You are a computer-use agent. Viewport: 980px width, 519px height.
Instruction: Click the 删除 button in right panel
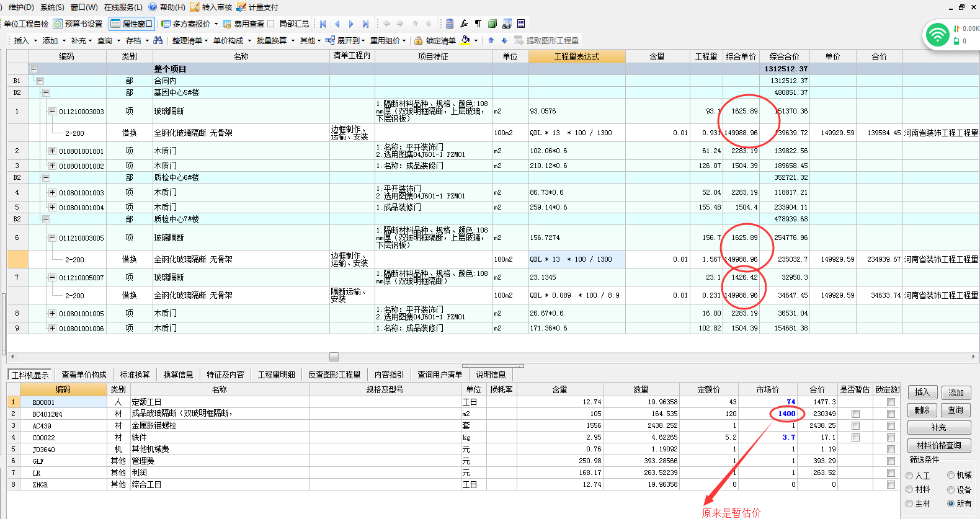pyautogui.click(x=922, y=410)
